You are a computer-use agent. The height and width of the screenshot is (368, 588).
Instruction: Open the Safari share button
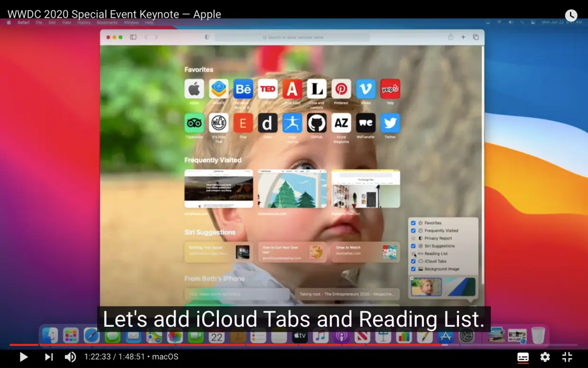point(450,37)
